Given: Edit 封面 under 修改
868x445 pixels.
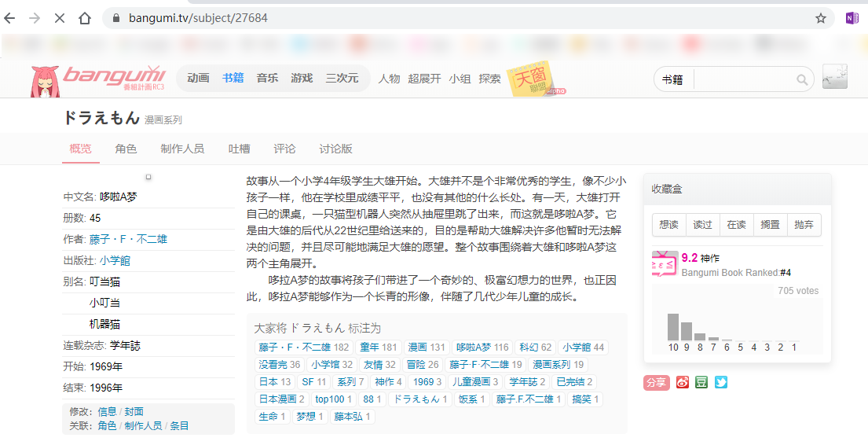Looking at the screenshot, I should (x=134, y=411).
